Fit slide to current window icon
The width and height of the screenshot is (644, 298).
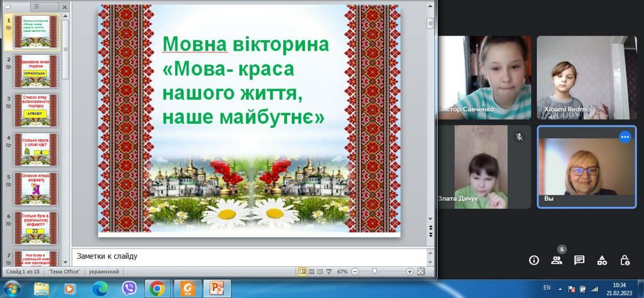tap(421, 271)
